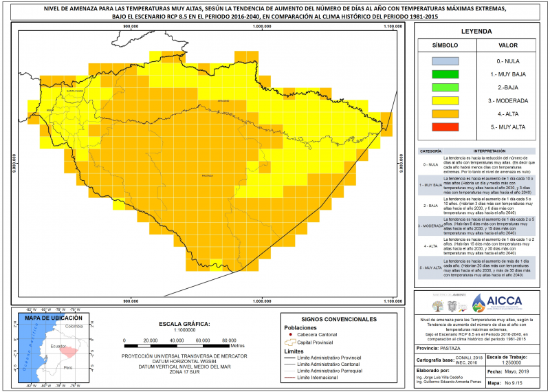Screen dimensions: 550x392
Task: Click the DATUM HORIZONTAL WGS84 text
Action: coord(184,362)
